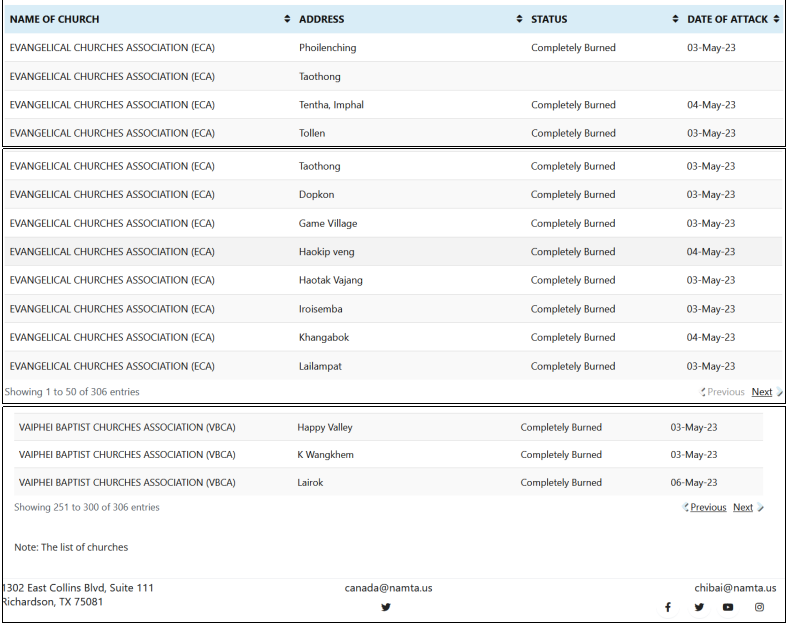Select the Lailampat address cell

point(320,366)
